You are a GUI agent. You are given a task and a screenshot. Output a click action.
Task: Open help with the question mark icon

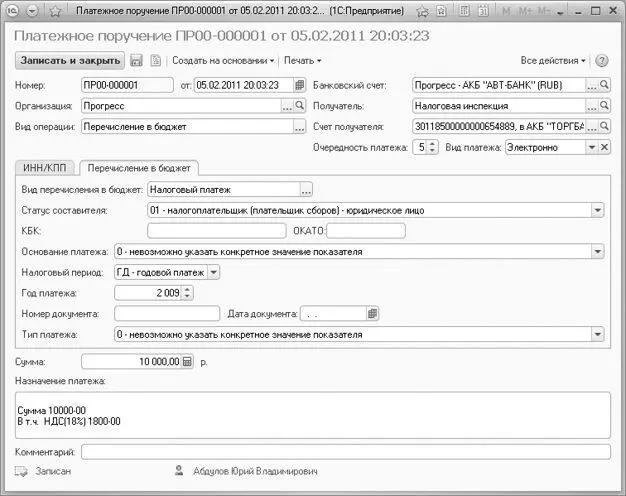pyautogui.click(x=602, y=60)
